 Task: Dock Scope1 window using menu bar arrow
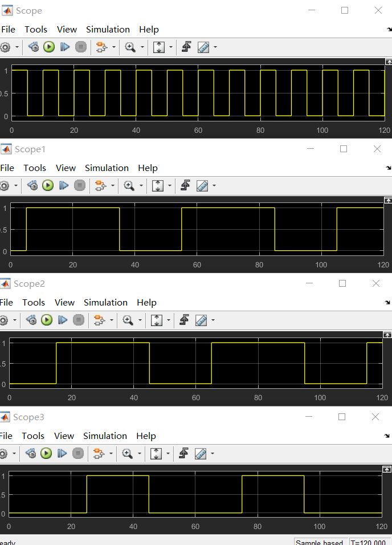(388, 168)
